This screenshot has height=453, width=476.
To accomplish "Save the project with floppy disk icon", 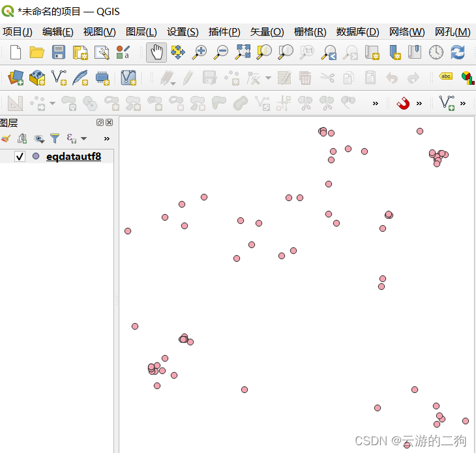I will coord(58,52).
